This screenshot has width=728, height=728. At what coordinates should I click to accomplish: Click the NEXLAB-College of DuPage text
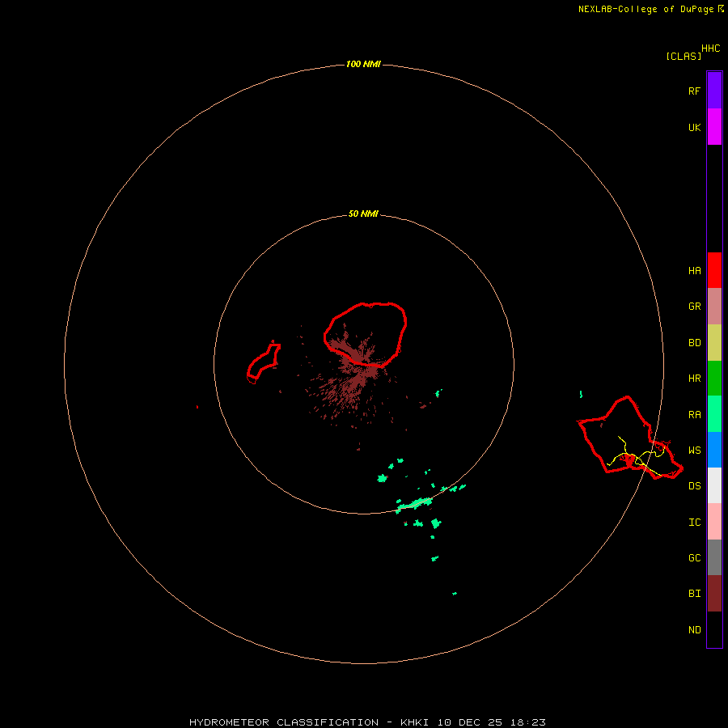[x=645, y=9]
